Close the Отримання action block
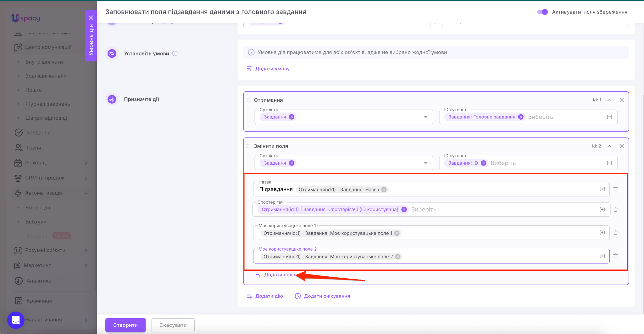This screenshot has height=334, width=644. tap(621, 100)
